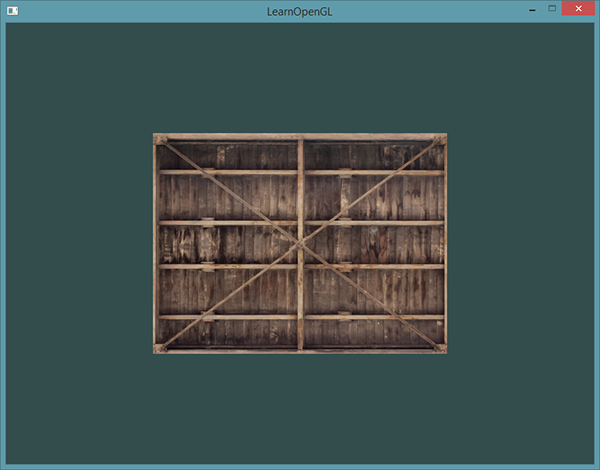Click the LearnOpenGL window app icon
Screen dimensions: 600x470
12,9
